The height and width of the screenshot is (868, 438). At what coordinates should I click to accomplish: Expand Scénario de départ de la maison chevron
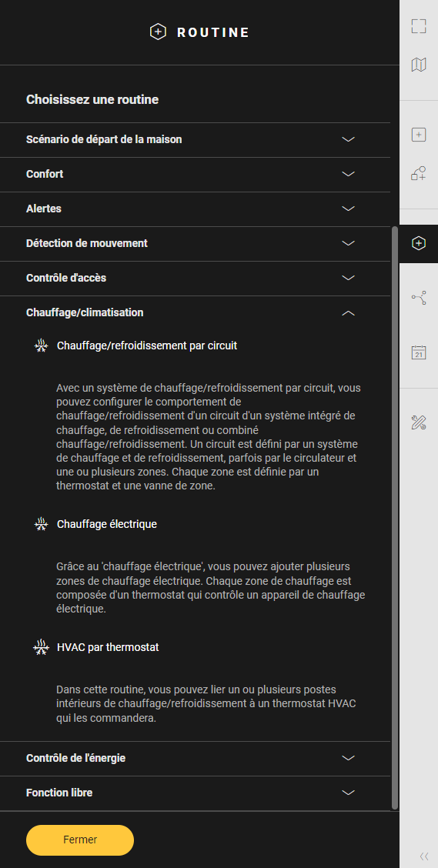coord(348,139)
